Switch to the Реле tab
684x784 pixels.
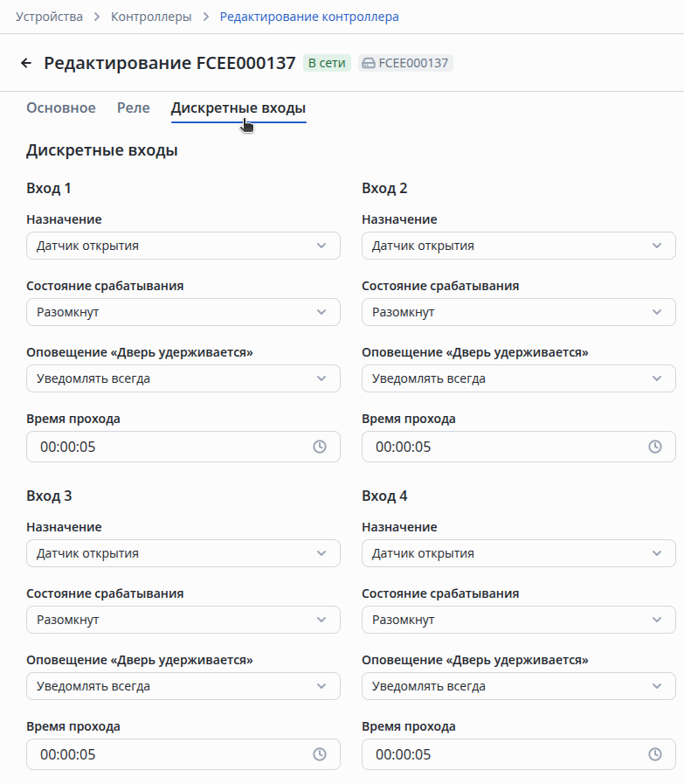point(134,108)
